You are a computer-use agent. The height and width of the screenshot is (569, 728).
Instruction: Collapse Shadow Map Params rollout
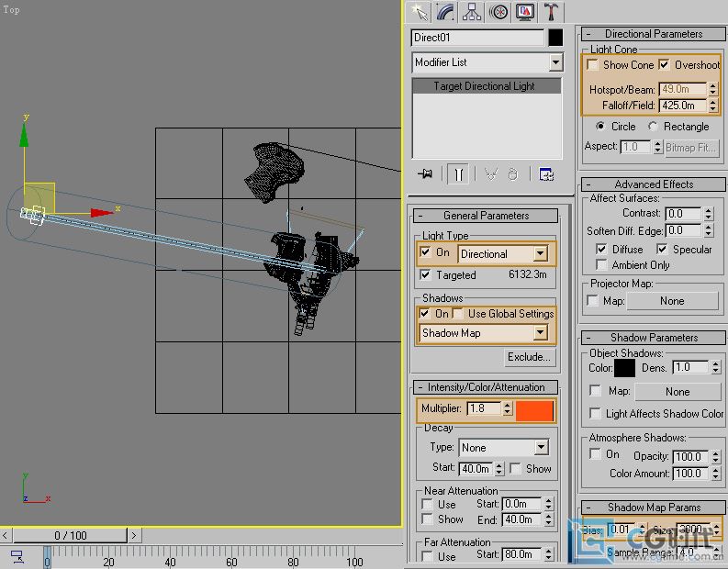654,508
